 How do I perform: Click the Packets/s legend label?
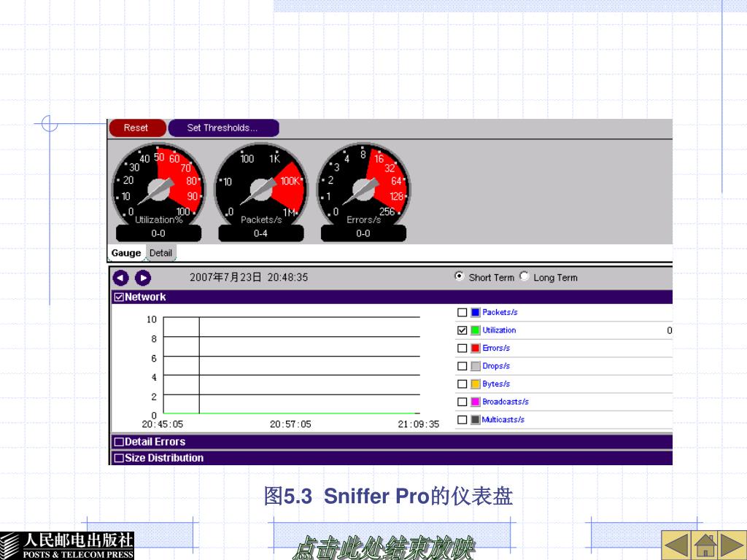500,312
